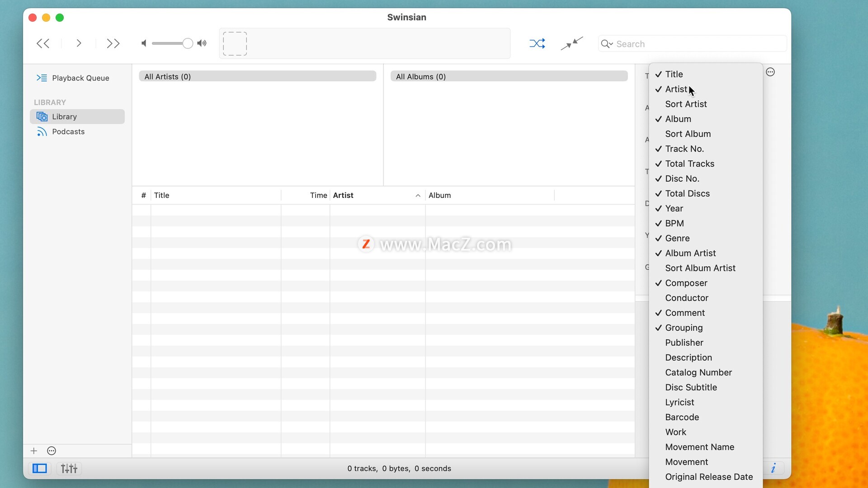Image resolution: width=868 pixels, height=488 pixels.
Task: Open tag editor ellipsis options icon
Action: [770, 72]
